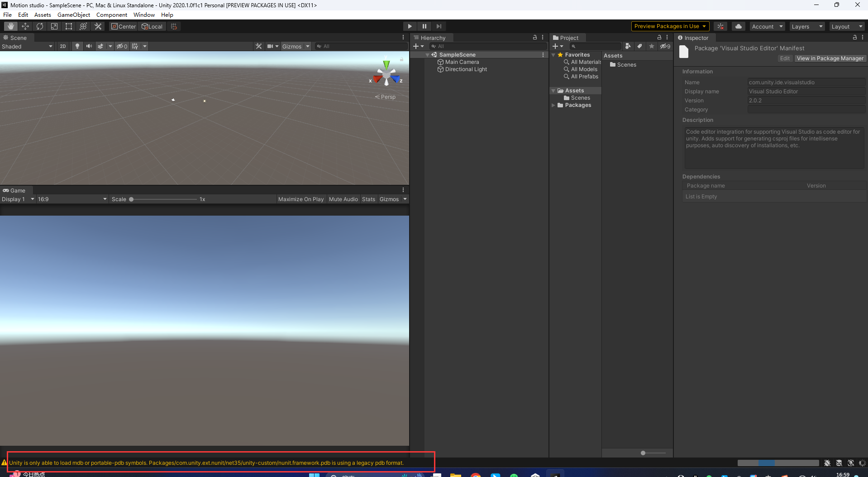This screenshot has width=868, height=477.
Task: Select the Move tool
Action: tap(25, 26)
